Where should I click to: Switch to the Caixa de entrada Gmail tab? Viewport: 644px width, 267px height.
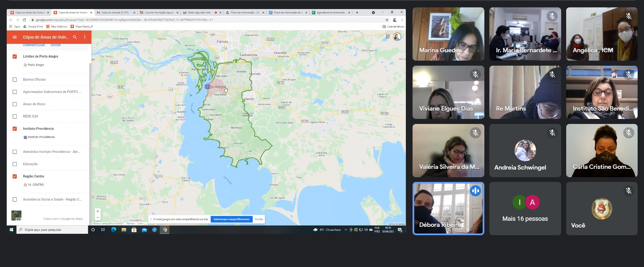pyautogui.click(x=115, y=13)
